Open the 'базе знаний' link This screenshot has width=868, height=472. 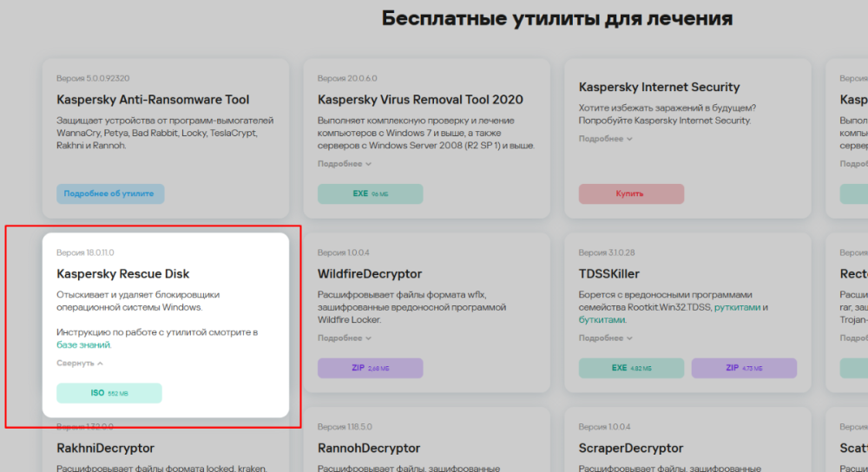(83, 344)
